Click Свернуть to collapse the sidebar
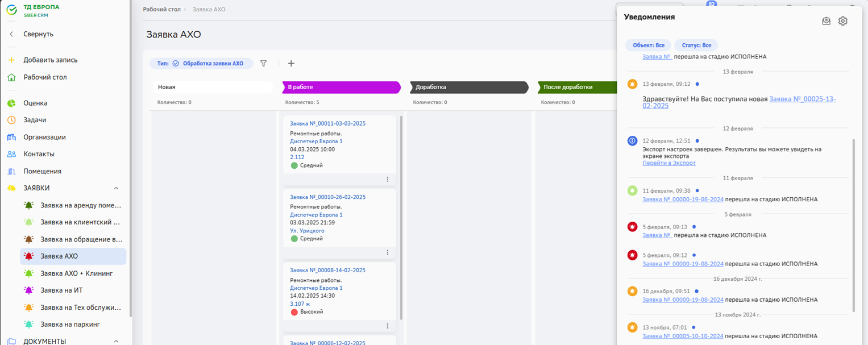Viewport: 868px width, 345px height. 38,34
